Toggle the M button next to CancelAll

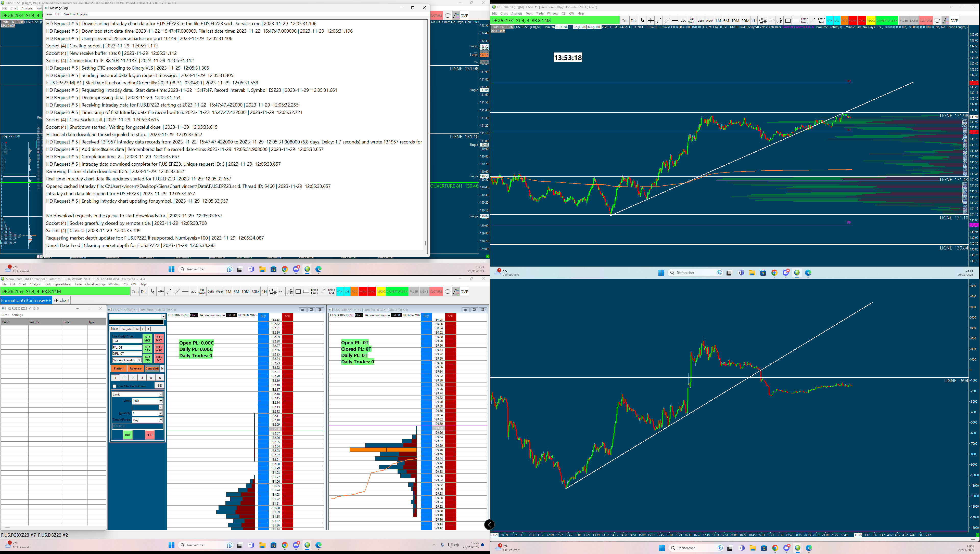pyautogui.click(x=162, y=369)
